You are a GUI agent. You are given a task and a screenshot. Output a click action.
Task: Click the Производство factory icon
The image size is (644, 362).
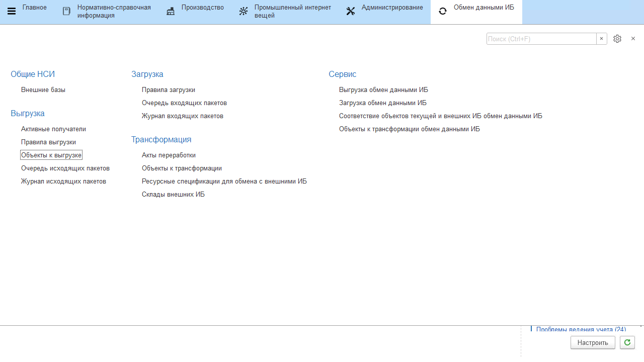[171, 11]
